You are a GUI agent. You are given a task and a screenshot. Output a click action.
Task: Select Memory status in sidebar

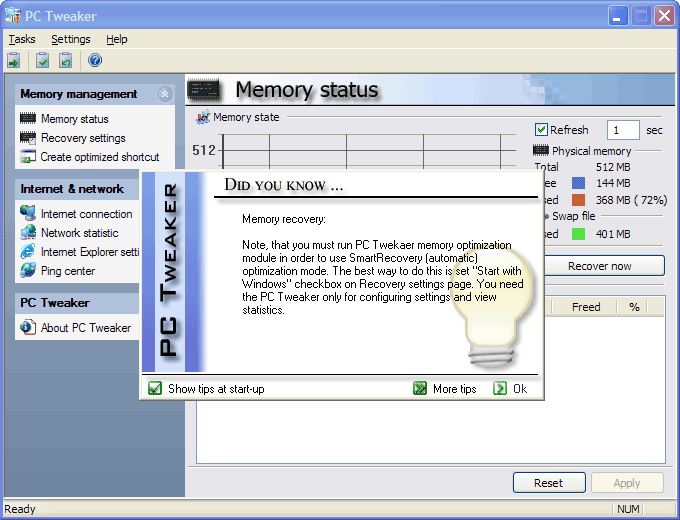[75, 118]
